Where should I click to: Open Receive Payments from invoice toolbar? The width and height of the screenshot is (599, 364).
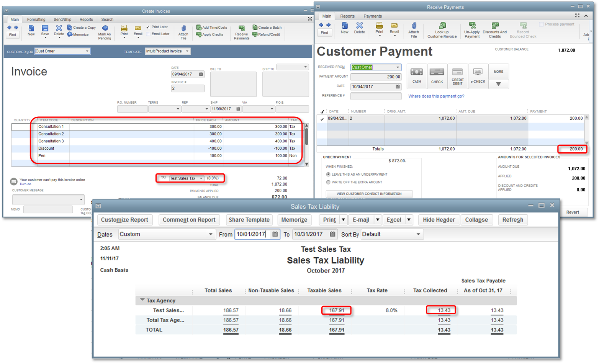242,33
